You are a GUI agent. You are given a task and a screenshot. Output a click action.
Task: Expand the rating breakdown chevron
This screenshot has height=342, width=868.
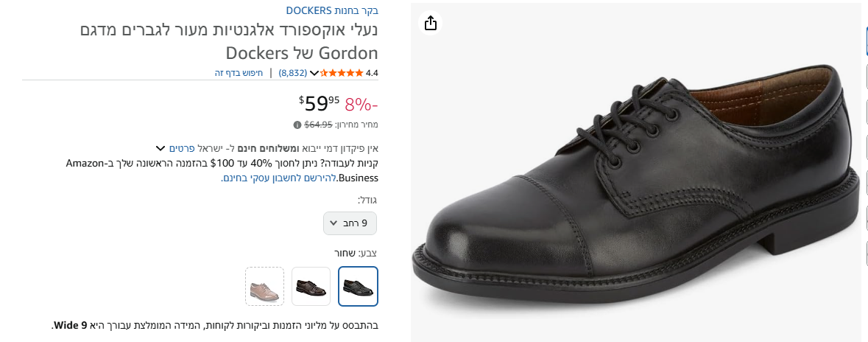coord(314,72)
